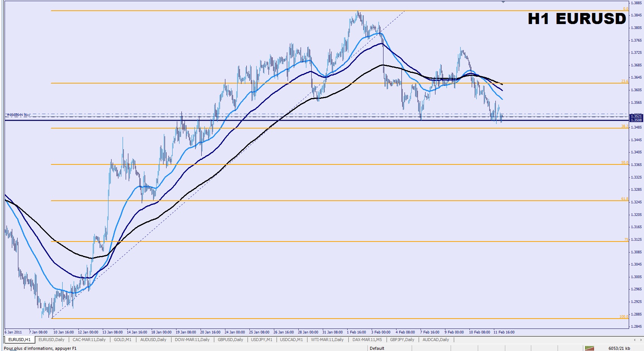Open the WTI-MAR11,Daily chart tab
The height and width of the screenshot is (351, 644).
(x=327, y=340)
